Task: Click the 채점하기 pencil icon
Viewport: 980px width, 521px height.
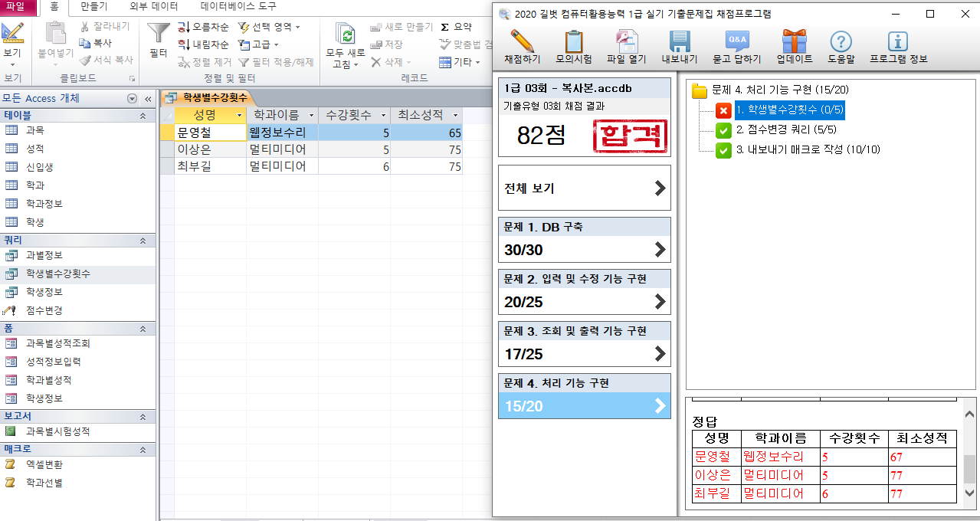Action: [x=522, y=41]
